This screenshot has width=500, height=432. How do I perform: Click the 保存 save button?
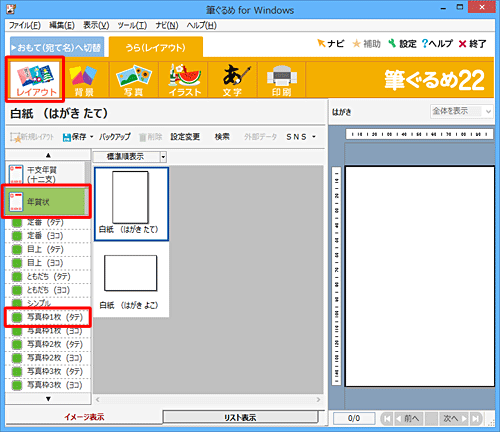pyautogui.click(x=74, y=137)
